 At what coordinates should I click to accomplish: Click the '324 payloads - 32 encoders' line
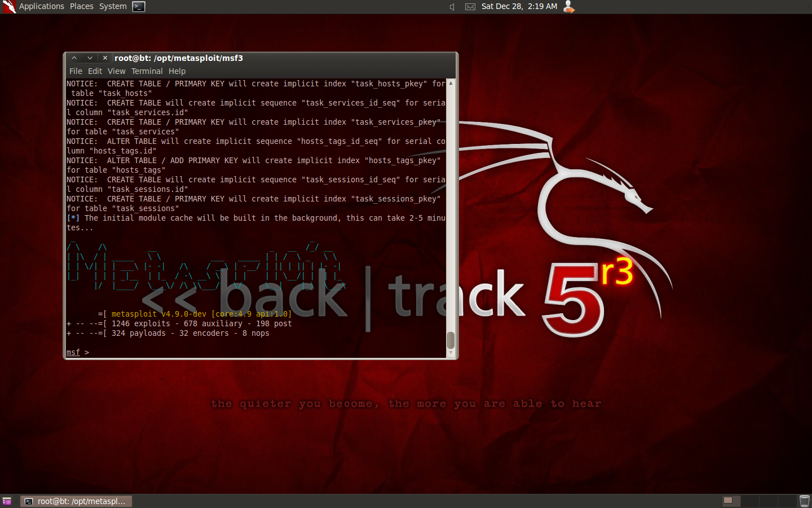coord(168,333)
